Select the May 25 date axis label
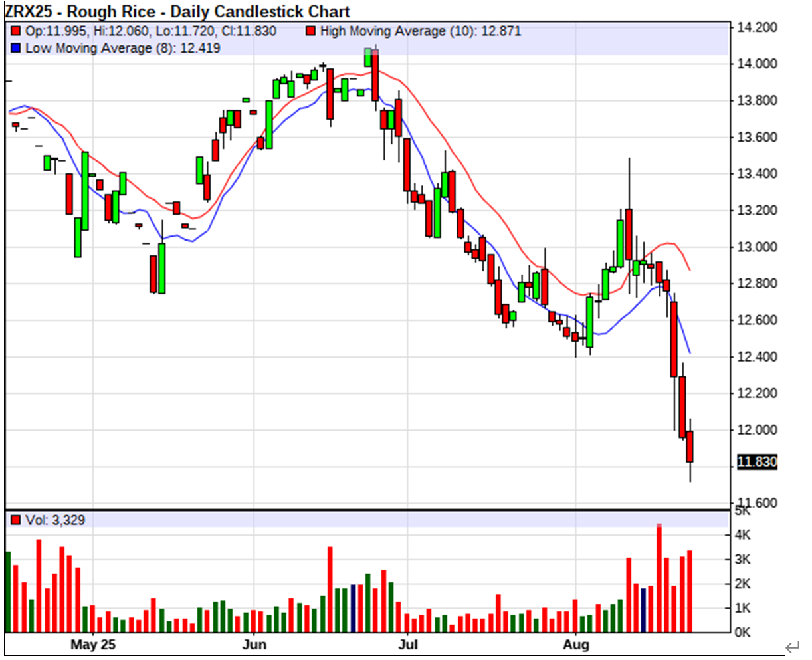The image size is (812, 660). pos(92,645)
